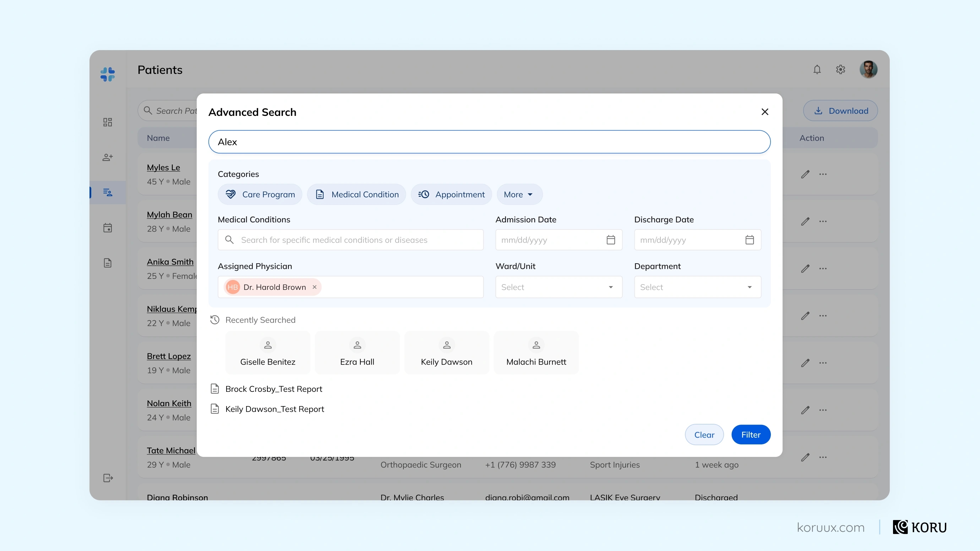Click the Medical Conditions search field

tap(350, 240)
